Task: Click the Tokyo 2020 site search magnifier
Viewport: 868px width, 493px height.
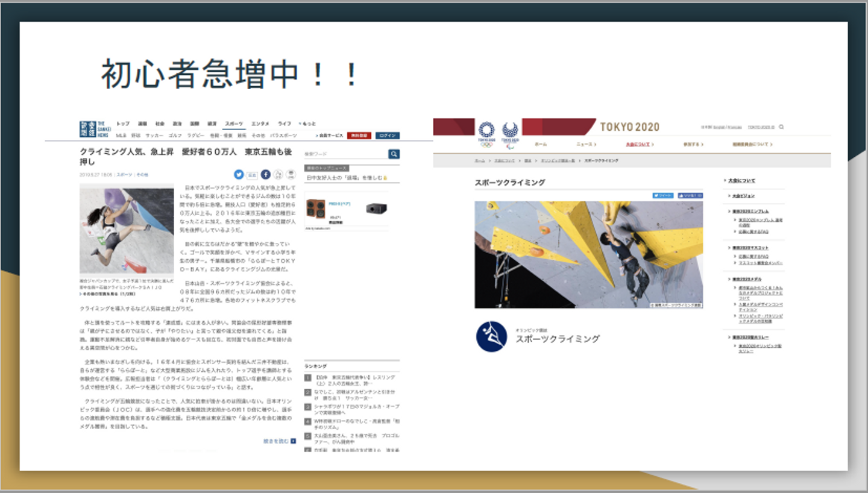Action: (x=782, y=127)
